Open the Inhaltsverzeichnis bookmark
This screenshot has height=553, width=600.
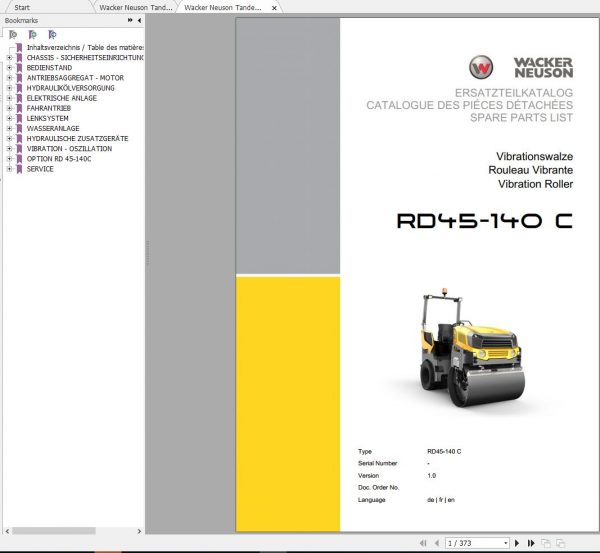(x=85, y=47)
